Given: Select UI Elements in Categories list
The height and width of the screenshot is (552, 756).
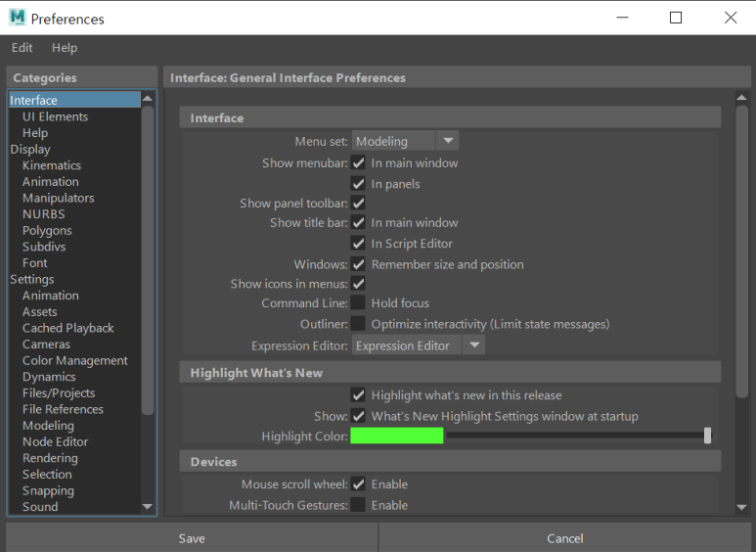Looking at the screenshot, I should 55,116.
